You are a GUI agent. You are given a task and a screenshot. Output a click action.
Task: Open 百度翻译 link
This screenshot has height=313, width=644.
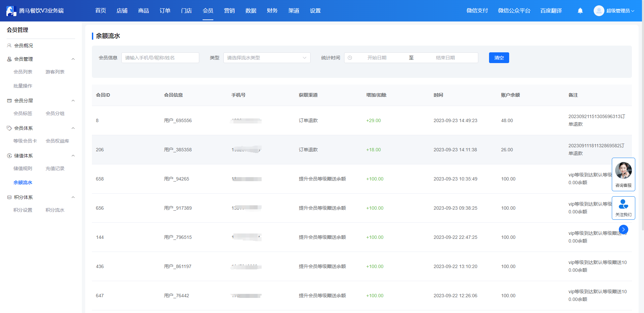click(551, 11)
